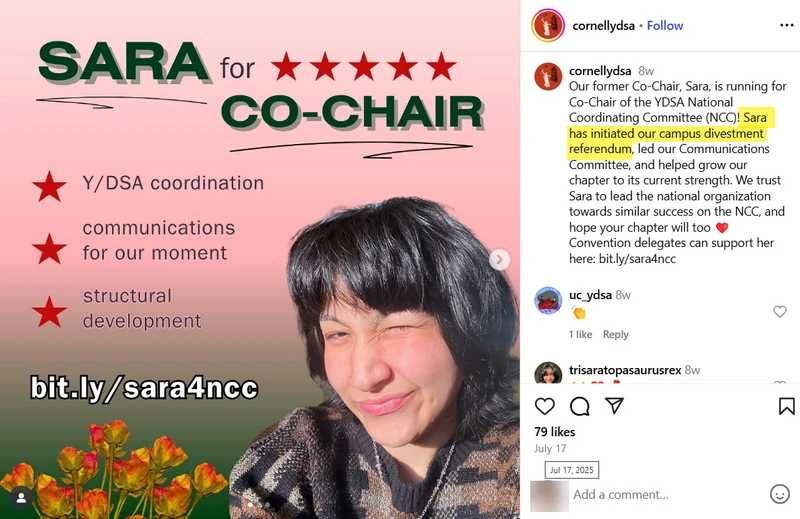Reply to uc_ydsa comment
Image resolution: width=800 pixels, height=519 pixels.
[x=615, y=334]
